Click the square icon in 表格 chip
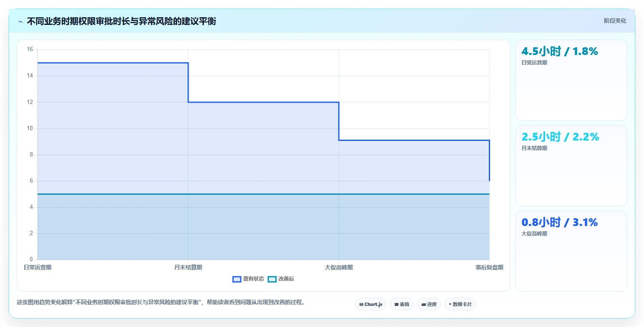Screen dimensions: 644x327 point(396,304)
